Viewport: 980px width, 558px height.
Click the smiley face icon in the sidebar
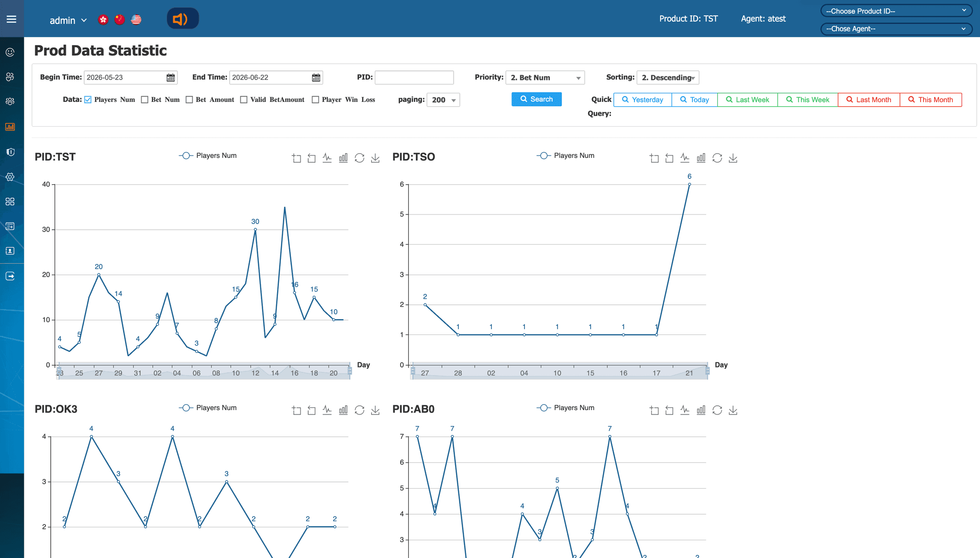tap(10, 52)
